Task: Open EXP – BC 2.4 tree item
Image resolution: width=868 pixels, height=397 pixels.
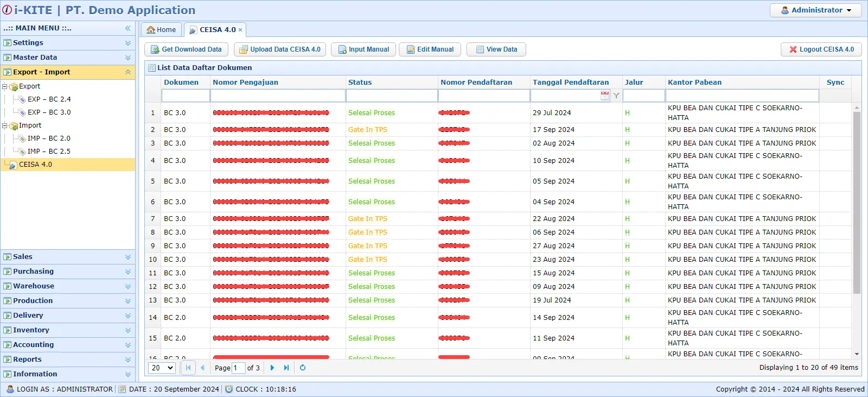Action: (x=49, y=99)
